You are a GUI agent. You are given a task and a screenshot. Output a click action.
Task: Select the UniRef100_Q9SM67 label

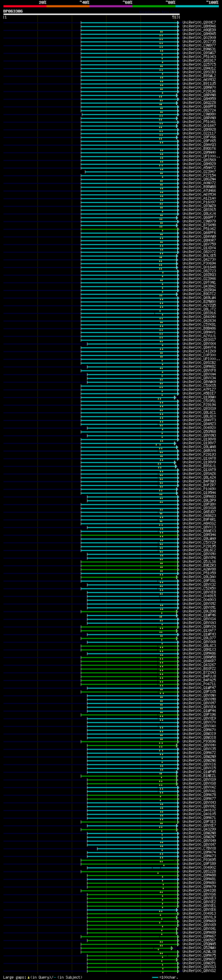coord(199,53)
